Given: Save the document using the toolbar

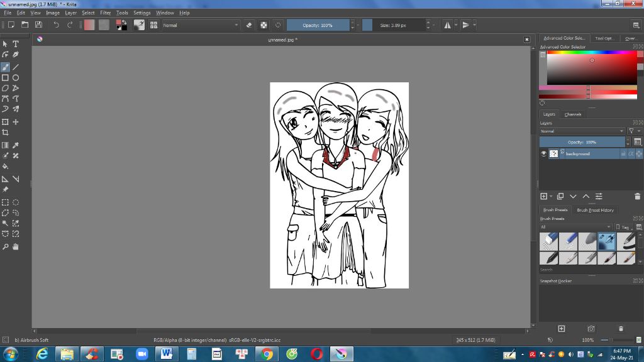Looking at the screenshot, I should [38, 25].
